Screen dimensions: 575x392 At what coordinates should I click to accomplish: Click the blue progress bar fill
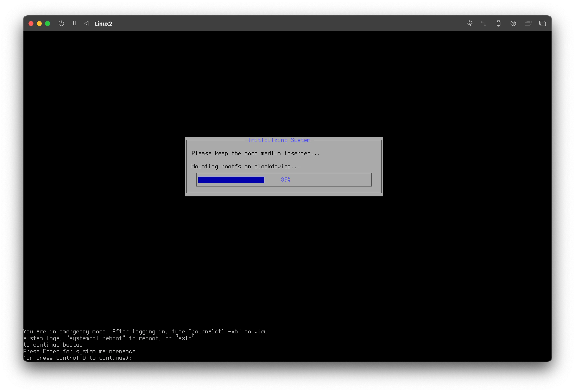[x=231, y=180]
